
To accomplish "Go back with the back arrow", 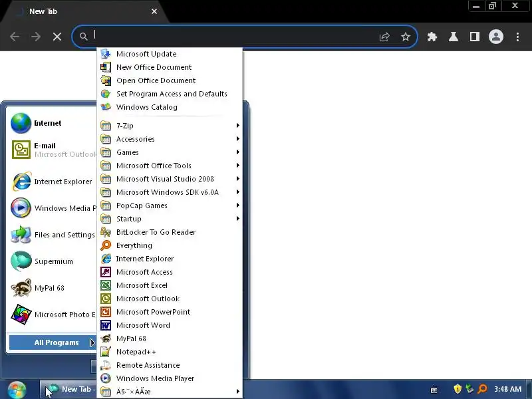I will pos(15,37).
